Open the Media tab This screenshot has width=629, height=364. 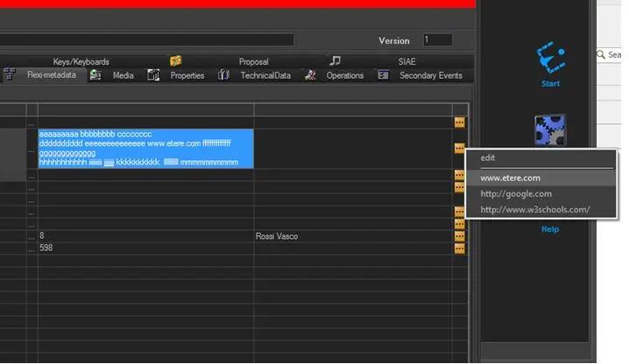[x=123, y=75]
